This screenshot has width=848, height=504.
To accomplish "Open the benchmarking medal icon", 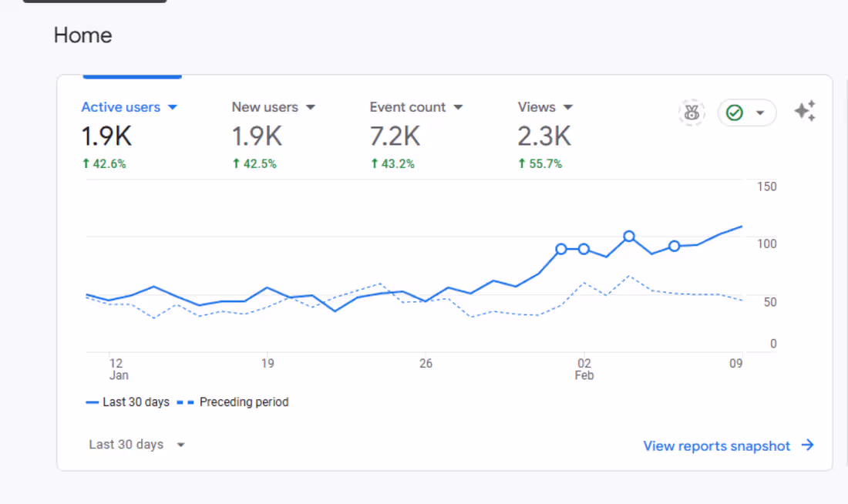I will (x=692, y=113).
